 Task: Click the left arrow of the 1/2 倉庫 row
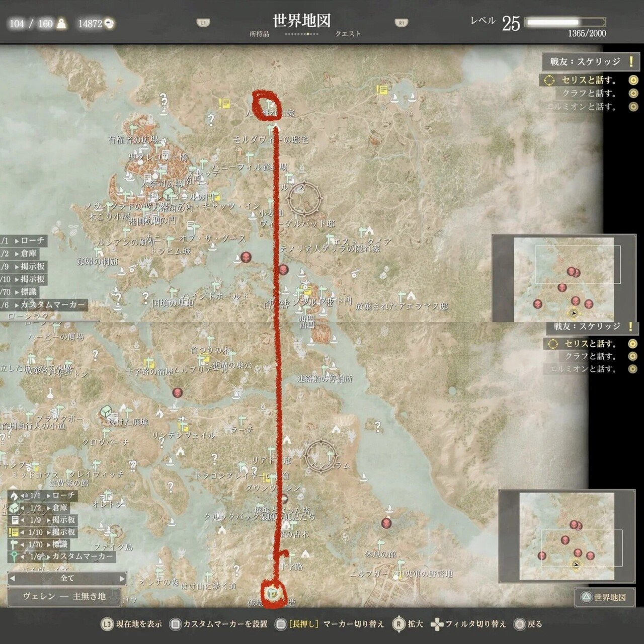click(23, 508)
